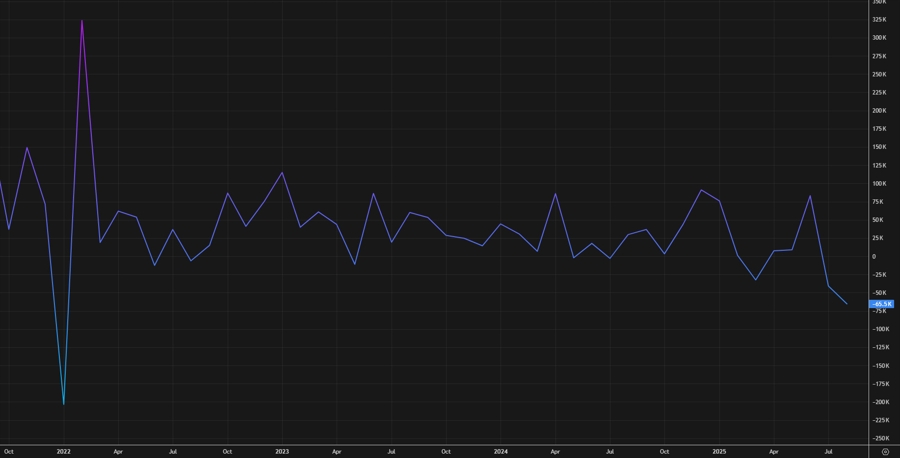The width and height of the screenshot is (900, 458).
Task: Click the 100K label on price axis
Action: pos(879,184)
